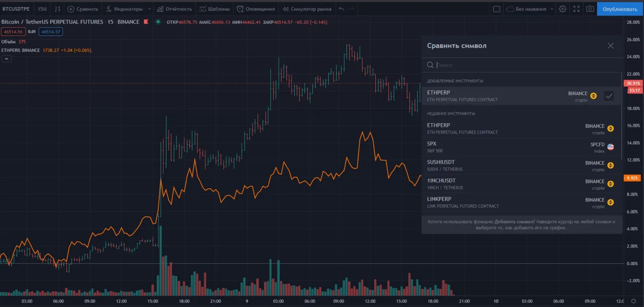The image size is (644, 307).
Task: Click the Опубликовать publish button
Action: coord(620,9)
